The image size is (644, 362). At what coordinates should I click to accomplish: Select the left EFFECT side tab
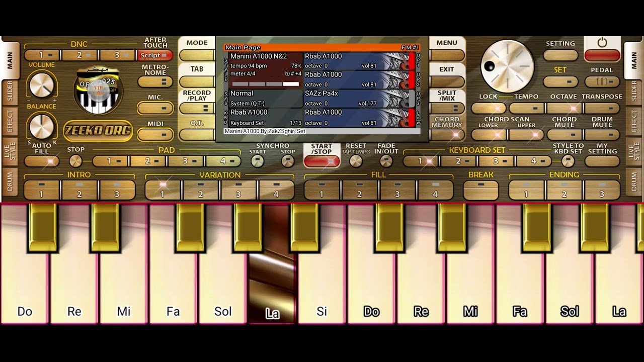10,121
